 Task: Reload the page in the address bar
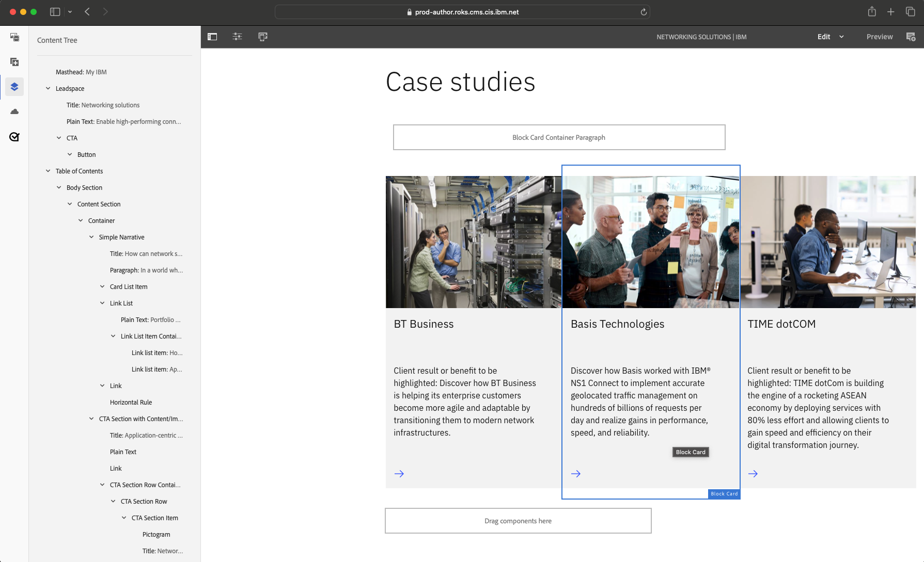click(644, 12)
